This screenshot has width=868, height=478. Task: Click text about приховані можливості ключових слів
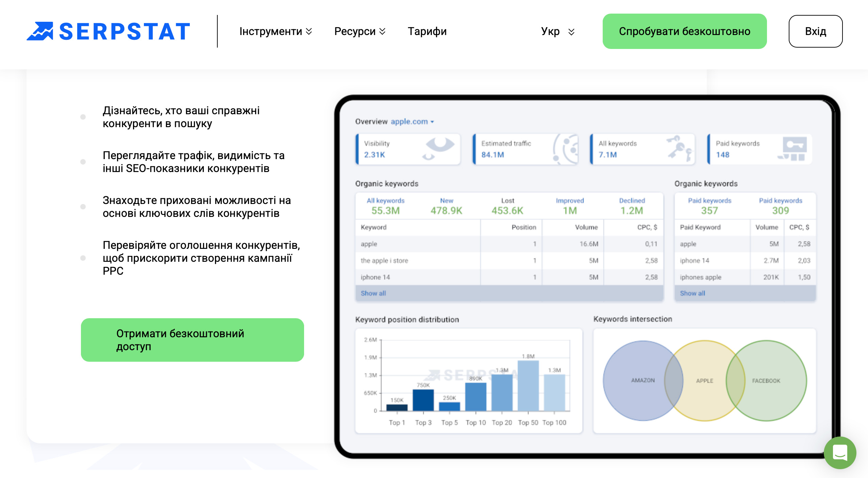click(x=197, y=207)
